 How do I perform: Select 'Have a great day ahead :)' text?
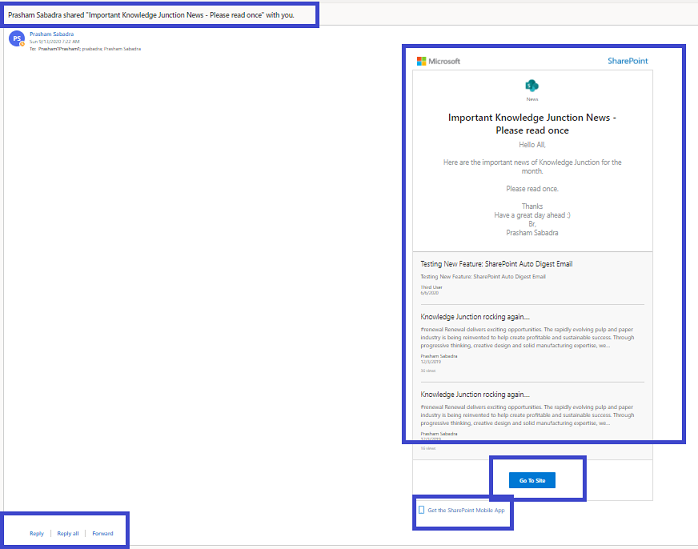532,215
